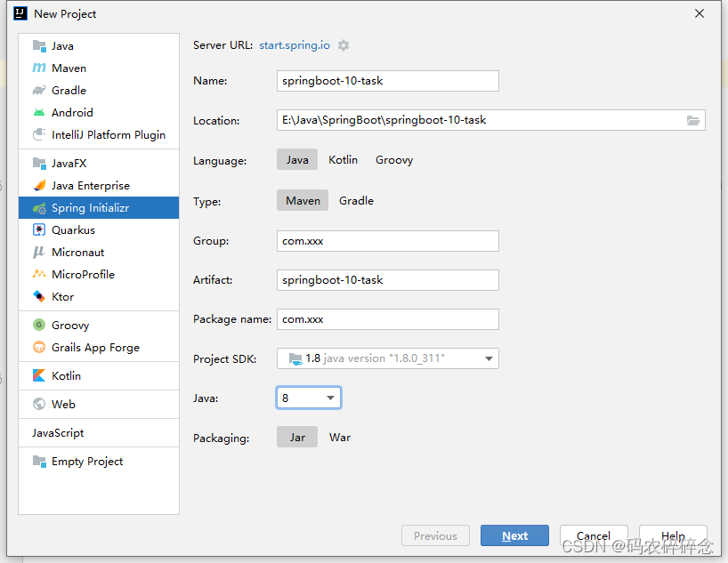This screenshot has width=728, height=563.
Task: Click the Empty Project folder icon
Action: pos(39,462)
